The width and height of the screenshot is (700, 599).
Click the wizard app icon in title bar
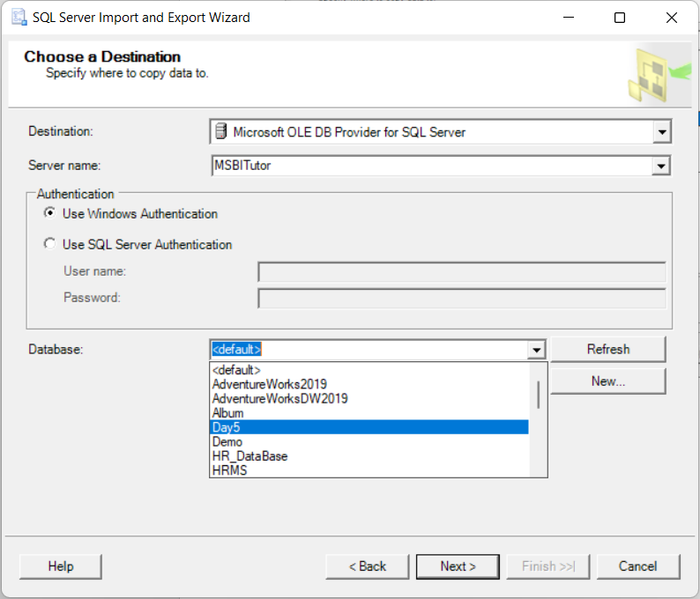tap(19, 18)
